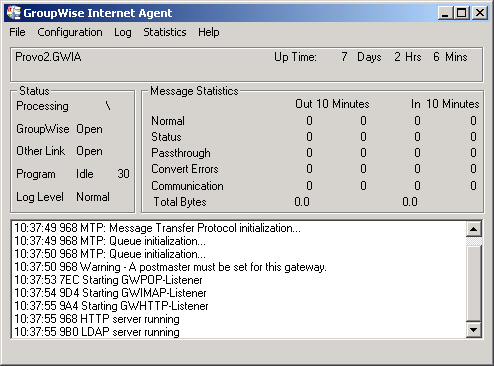
Task: Open the Help menu
Action: [209, 32]
